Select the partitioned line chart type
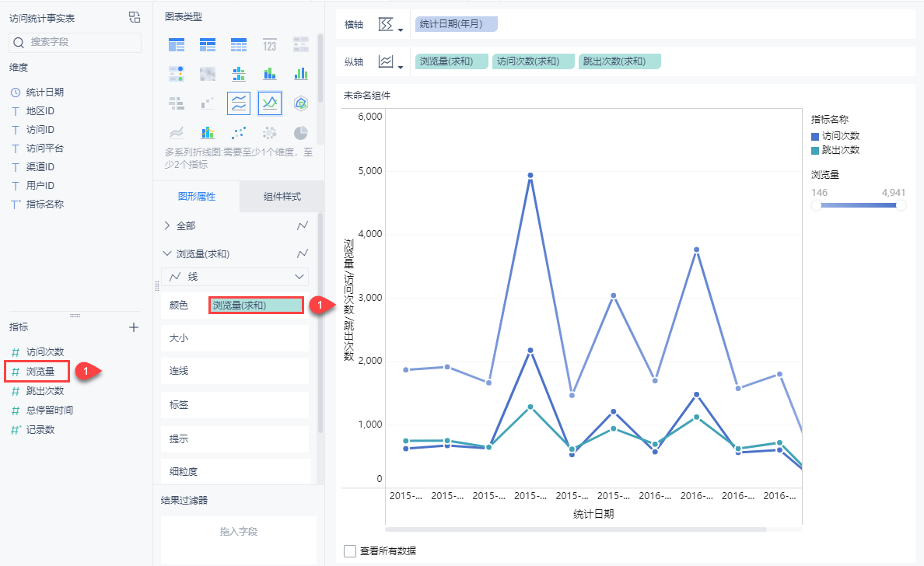This screenshot has height=566, width=924. (x=239, y=103)
